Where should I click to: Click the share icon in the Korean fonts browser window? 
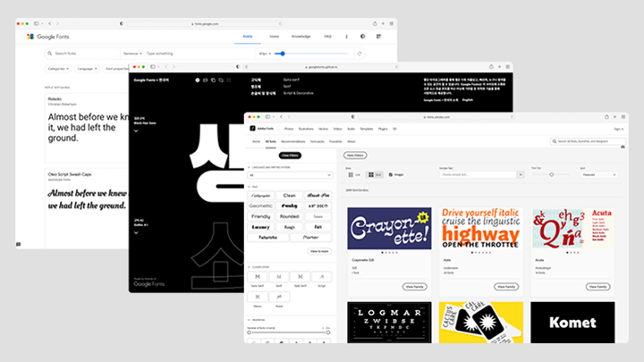point(491,66)
